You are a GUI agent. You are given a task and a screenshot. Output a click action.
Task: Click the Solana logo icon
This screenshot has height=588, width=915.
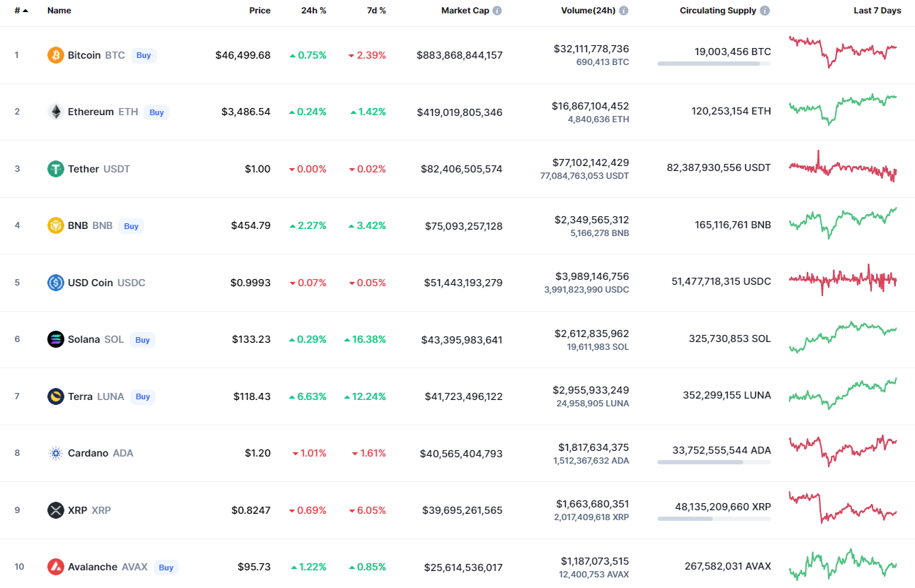pyautogui.click(x=56, y=339)
